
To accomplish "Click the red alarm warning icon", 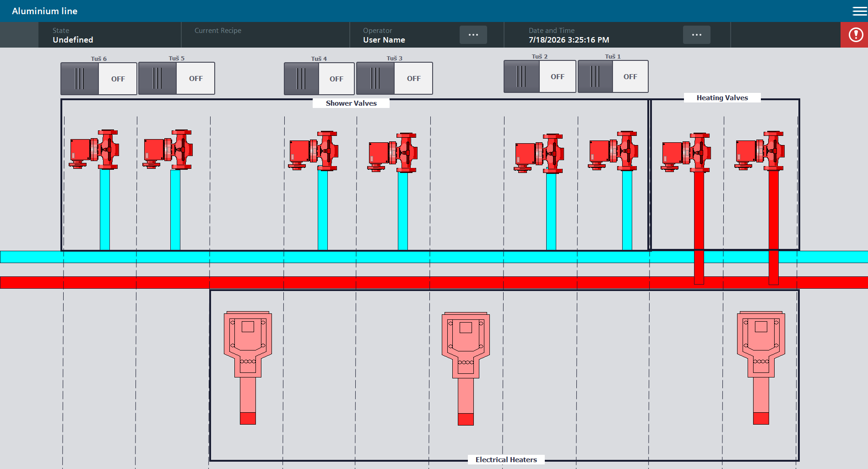I will coord(855,35).
